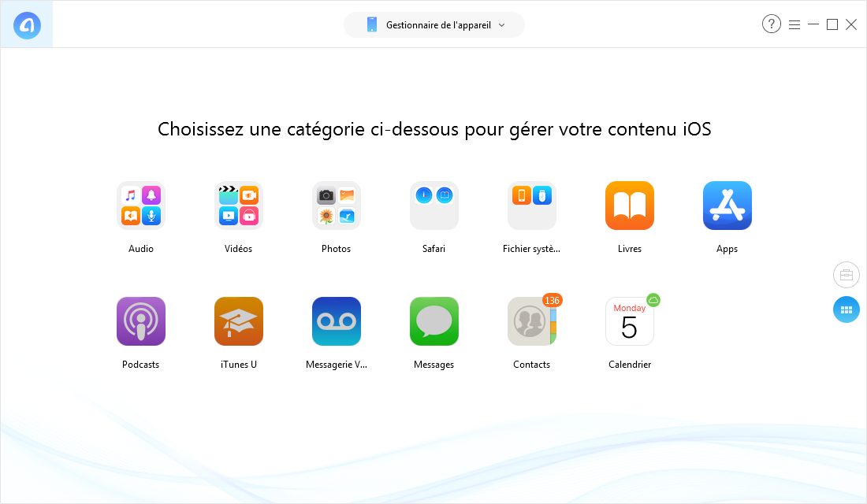Switch to the category grid view
Screen dimensions: 867x504
[x=846, y=310]
